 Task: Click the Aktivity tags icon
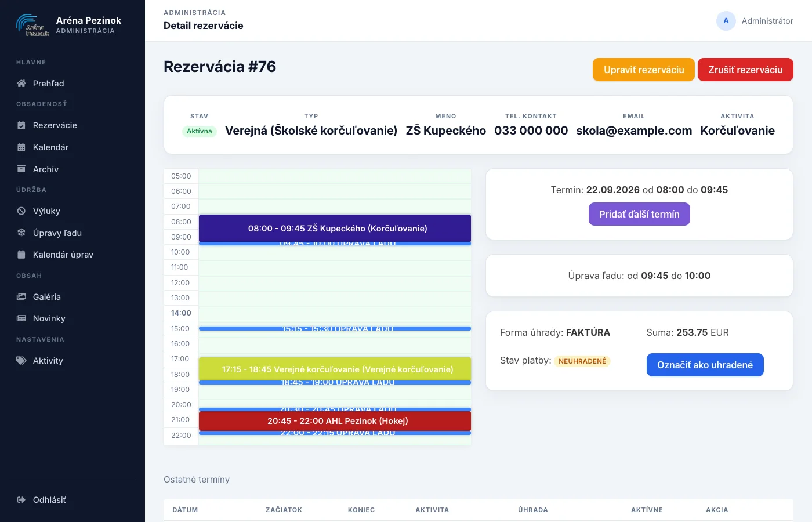click(x=21, y=361)
